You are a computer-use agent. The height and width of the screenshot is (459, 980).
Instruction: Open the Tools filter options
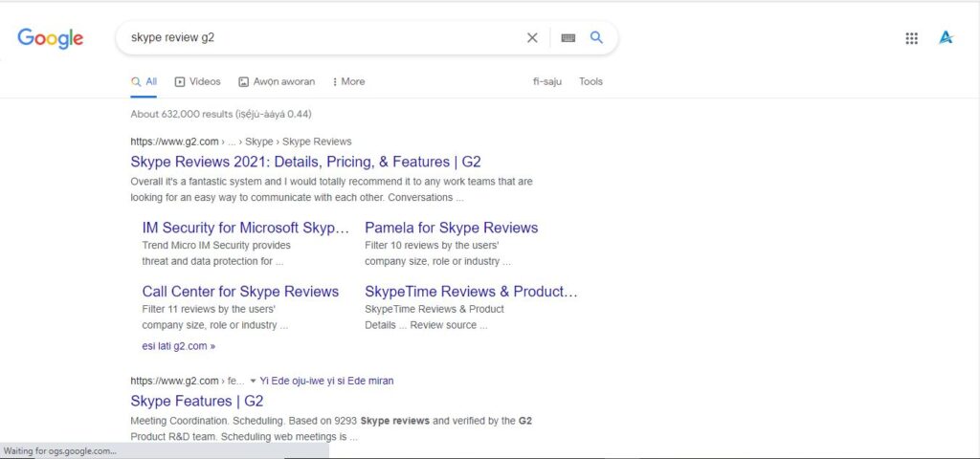tap(590, 82)
